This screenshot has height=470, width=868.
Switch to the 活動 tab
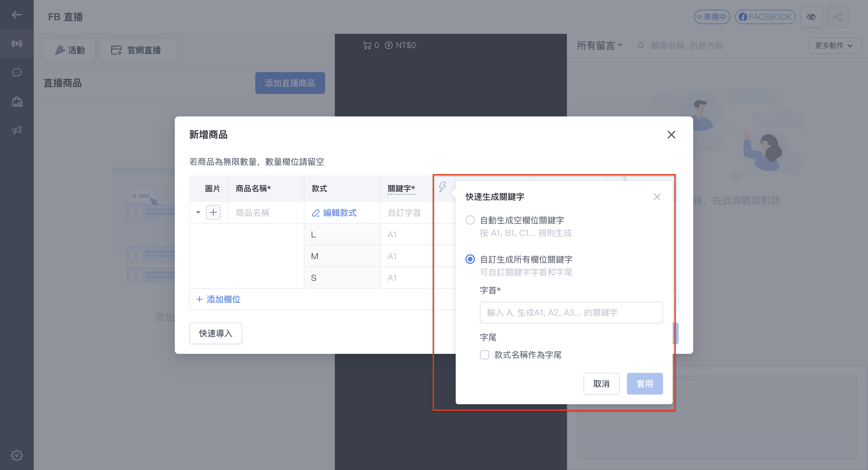coord(69,50)
